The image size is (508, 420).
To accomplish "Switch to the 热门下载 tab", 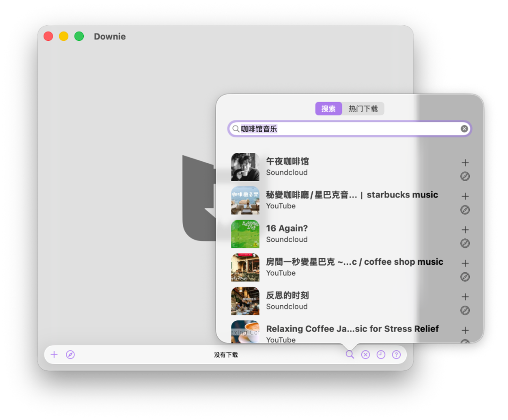I will coord(363,108).
